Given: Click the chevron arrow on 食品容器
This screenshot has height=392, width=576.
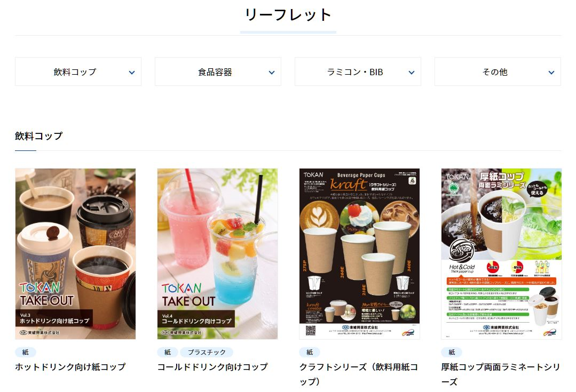Looking at the screenshot, I should coord(272,73).
